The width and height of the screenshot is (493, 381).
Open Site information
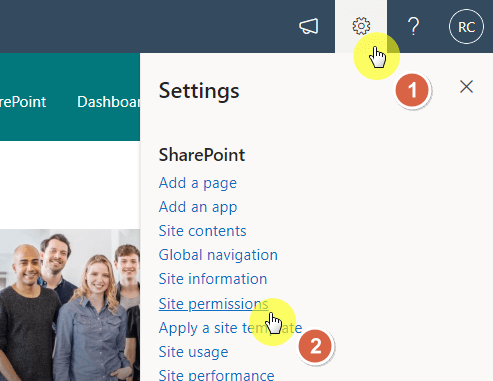[x=213, y=279]
